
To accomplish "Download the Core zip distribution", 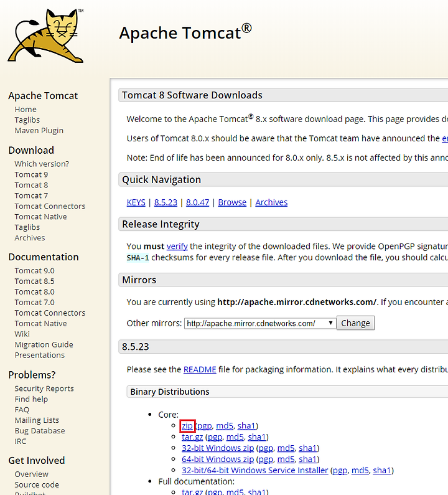I will (x=187, y=426).
